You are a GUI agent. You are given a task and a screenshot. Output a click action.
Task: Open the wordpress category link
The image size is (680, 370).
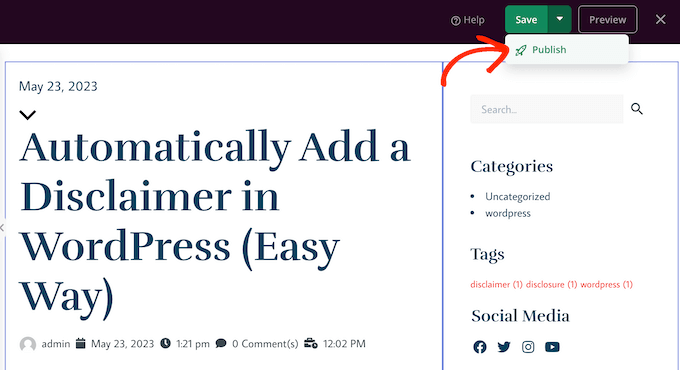pos(508,213)
